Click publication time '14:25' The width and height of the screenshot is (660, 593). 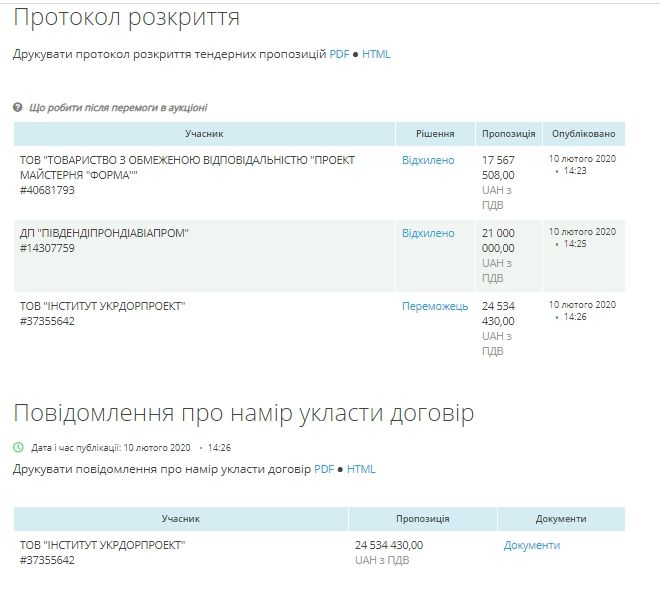575,244
